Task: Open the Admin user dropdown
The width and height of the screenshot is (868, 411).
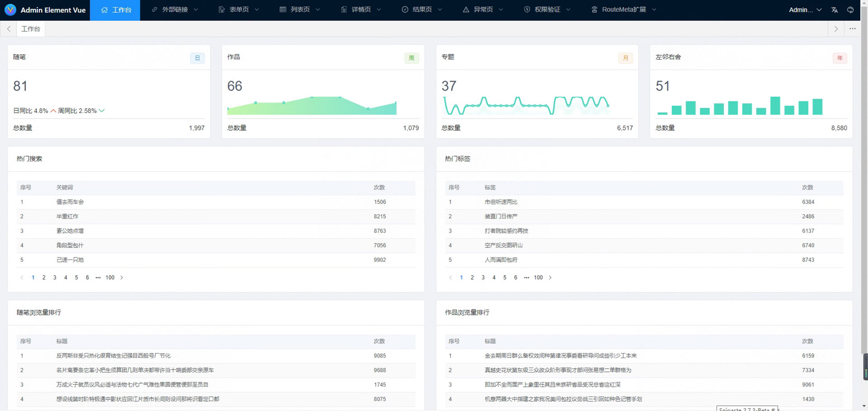Action: tap(805, 10)
